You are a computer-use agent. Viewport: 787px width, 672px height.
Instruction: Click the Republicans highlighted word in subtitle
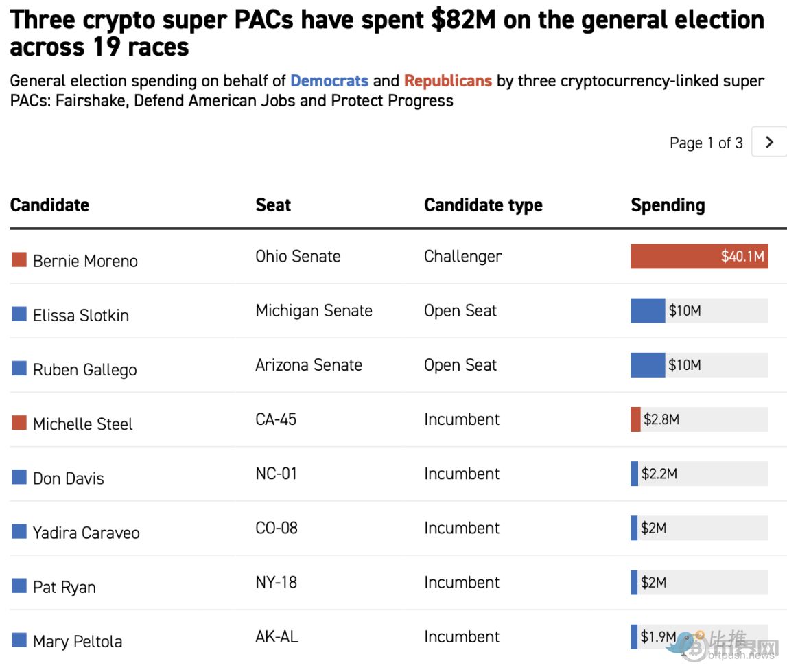(448, 81)
